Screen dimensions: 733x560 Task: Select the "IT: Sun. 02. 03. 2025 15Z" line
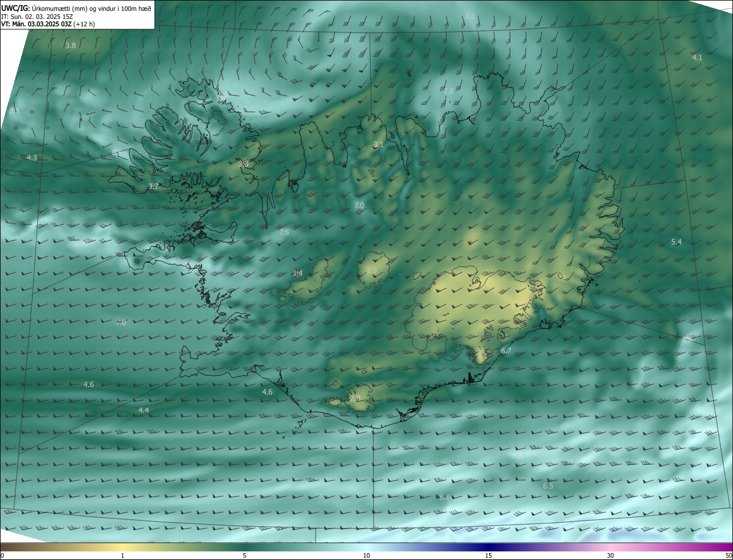pyautogui.click(x=37, y=16)
